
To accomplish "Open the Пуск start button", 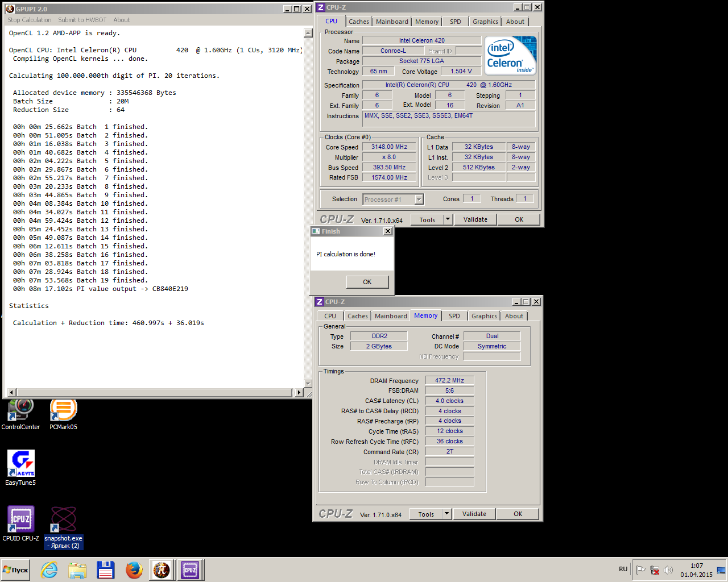I will [x=16, y=569].
